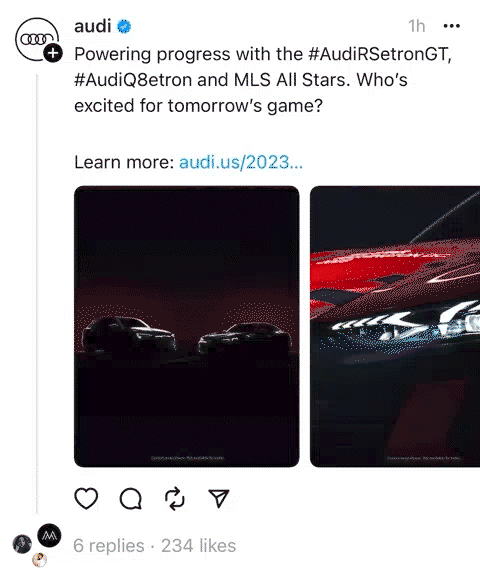Open replies with the comment bubble icon

point(131,499)
